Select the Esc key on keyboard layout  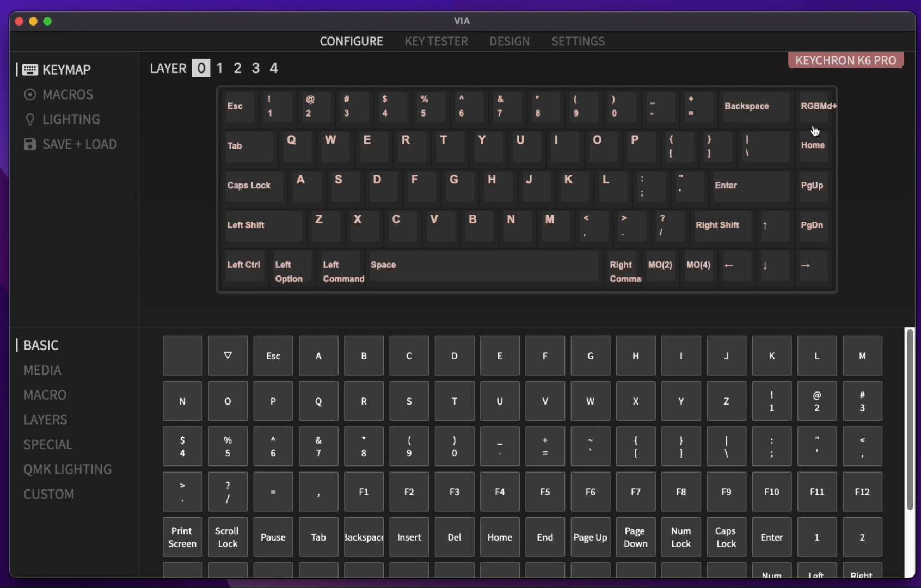239,106
